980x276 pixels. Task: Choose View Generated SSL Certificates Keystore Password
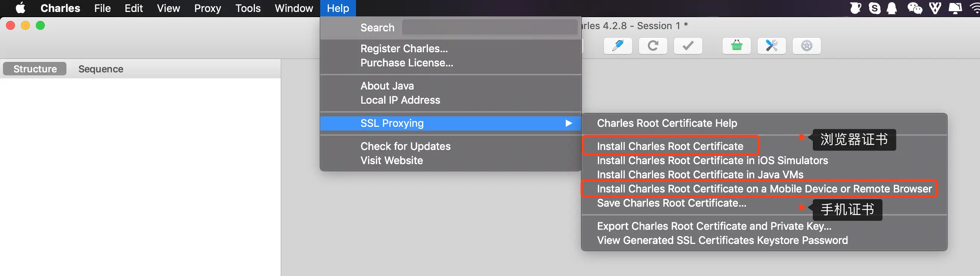tap(764, 240)
